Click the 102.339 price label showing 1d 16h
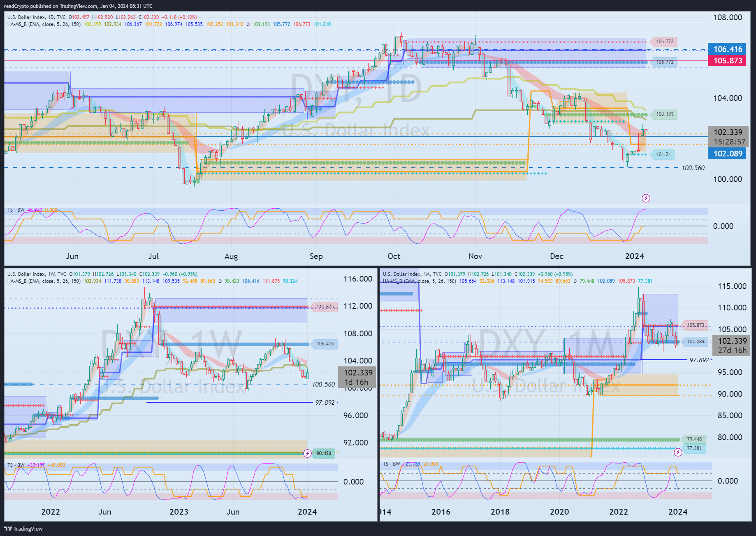Viewport: 756px width, 536px height. click(x=357, y=378)
